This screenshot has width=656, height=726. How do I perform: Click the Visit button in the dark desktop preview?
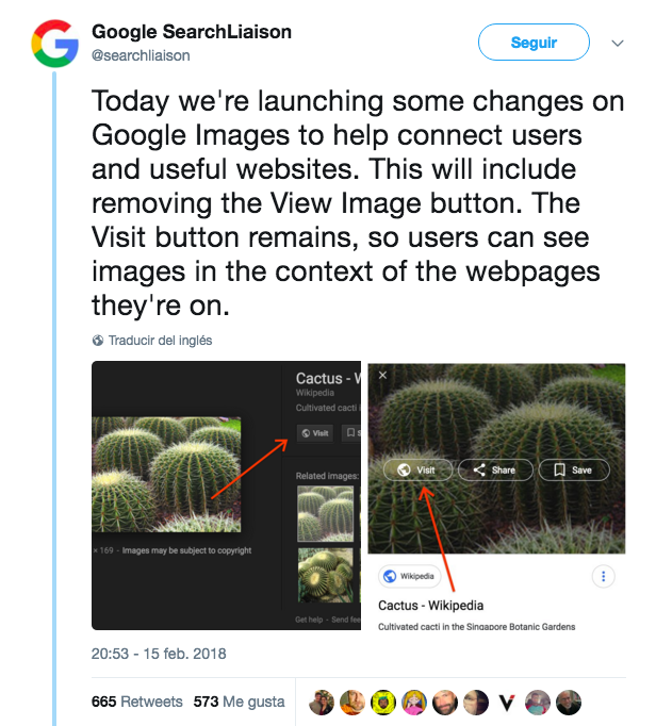(315, 433)
